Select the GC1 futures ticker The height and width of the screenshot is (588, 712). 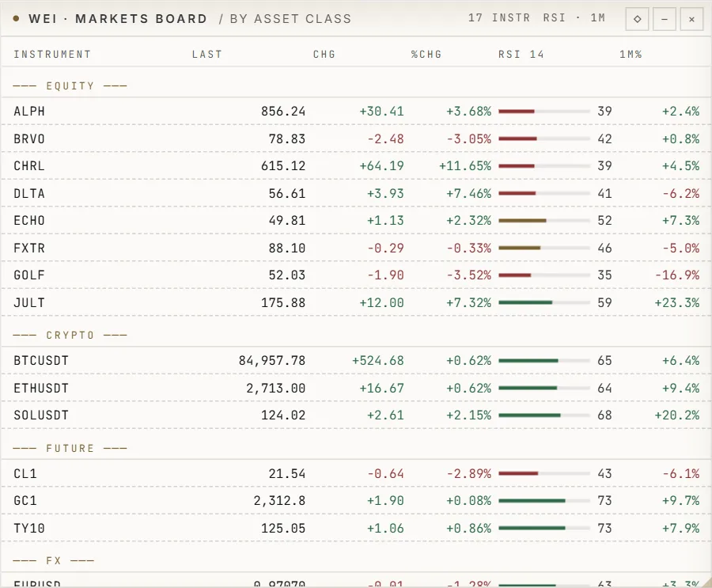coord(25,501)
